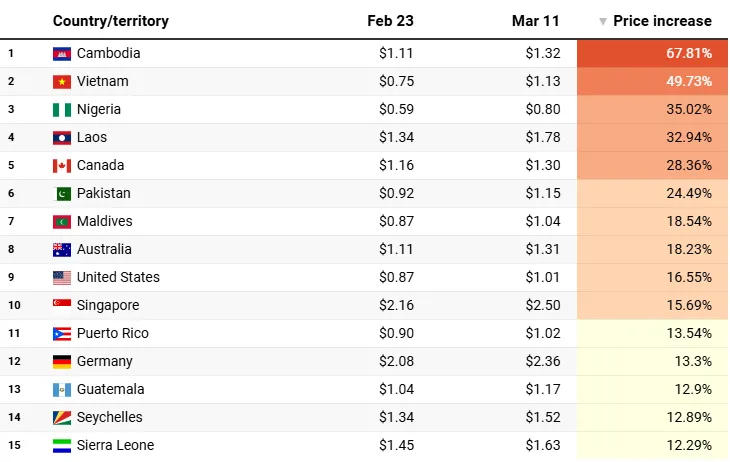This screenshot has width=730, height=462.
Task: Click the 49.73% orange cell for Vietnam
Action: point(652,82)
